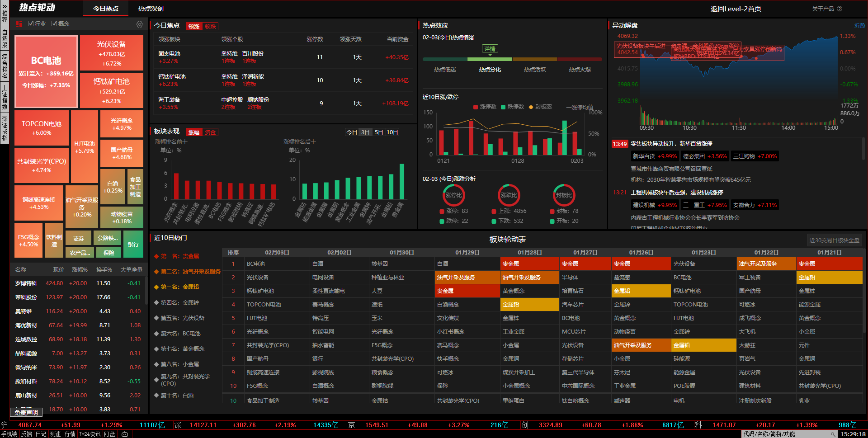Click 返回Level-2首页 link
The image size is (868, 438).
[736, 9]
